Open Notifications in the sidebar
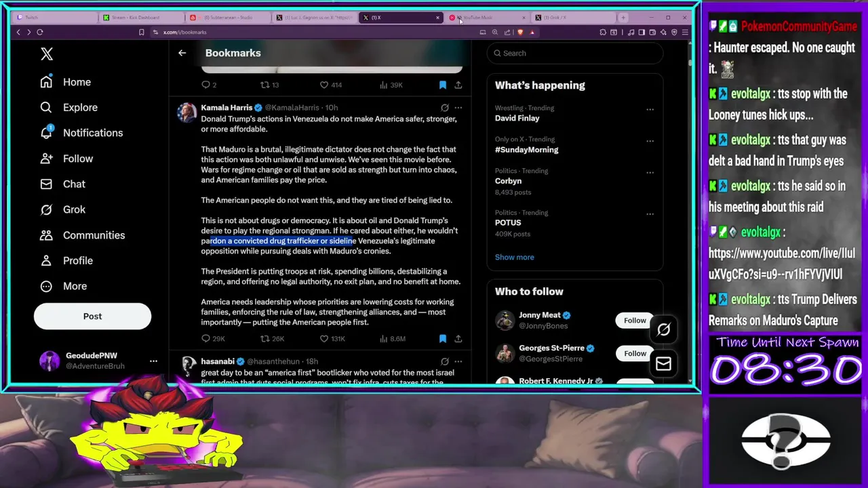The height and width of the screenshot is (488, 868). [81, 133]
